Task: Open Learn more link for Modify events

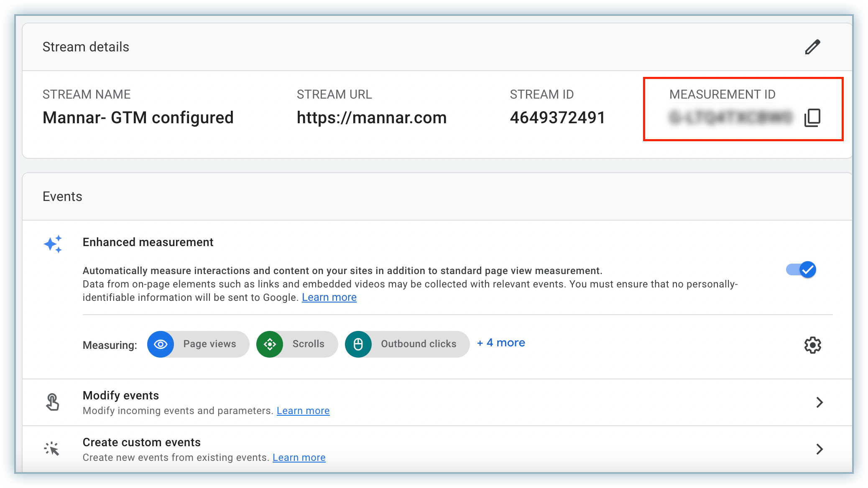Action: pyautogui.click(x=303, y=411)
